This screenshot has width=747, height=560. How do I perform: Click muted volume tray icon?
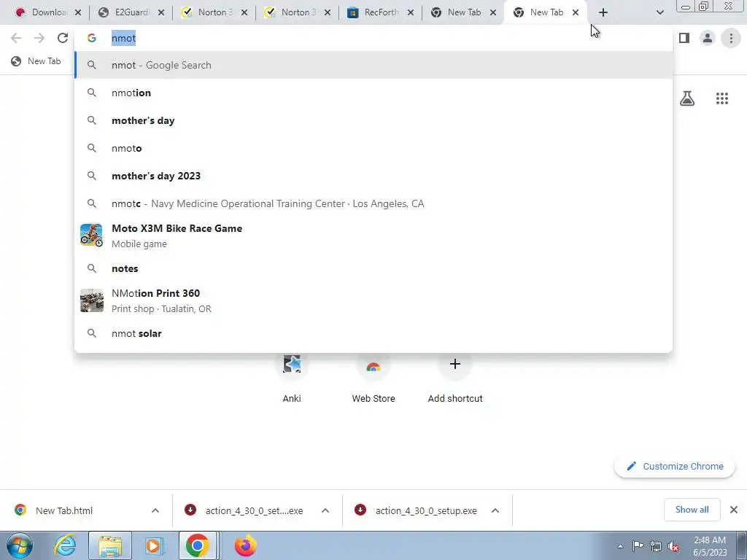673,546
